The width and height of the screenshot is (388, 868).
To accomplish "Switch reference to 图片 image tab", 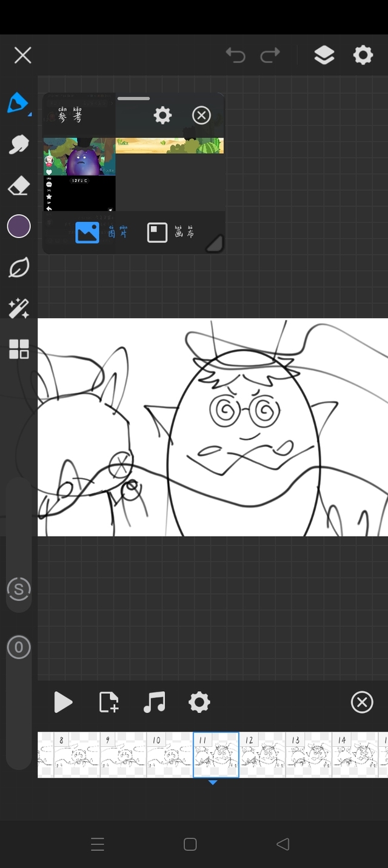I will [x=101, y=233].
